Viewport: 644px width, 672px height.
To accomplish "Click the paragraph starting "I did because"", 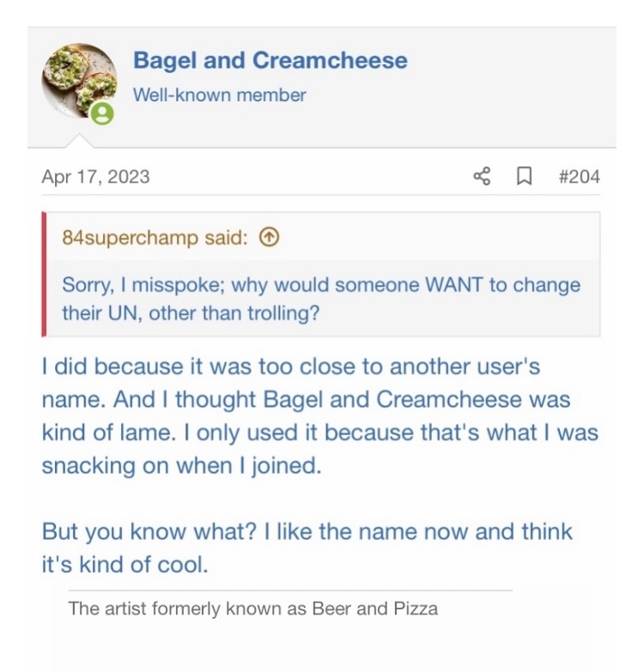I will pyautogui.click(x=319, y=415).
